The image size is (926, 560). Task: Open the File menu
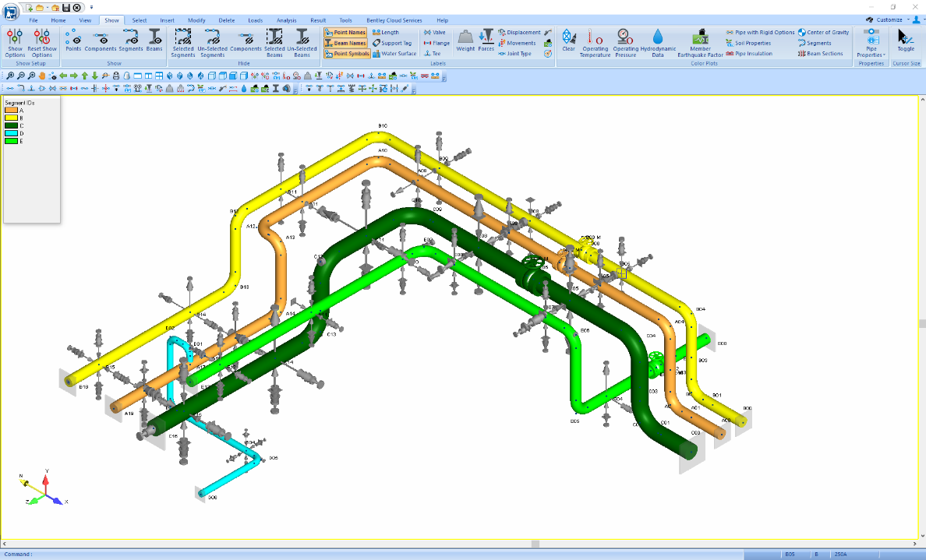(33, 20)
